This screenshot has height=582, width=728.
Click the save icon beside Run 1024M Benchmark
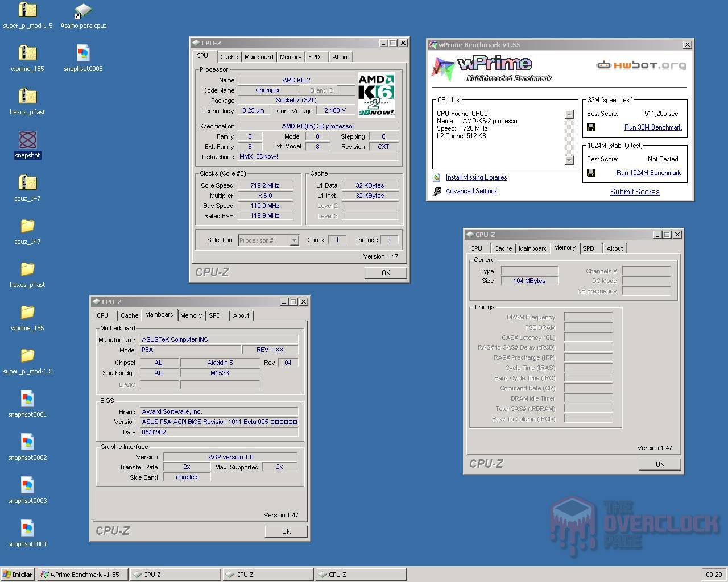[x=591, y=173]
